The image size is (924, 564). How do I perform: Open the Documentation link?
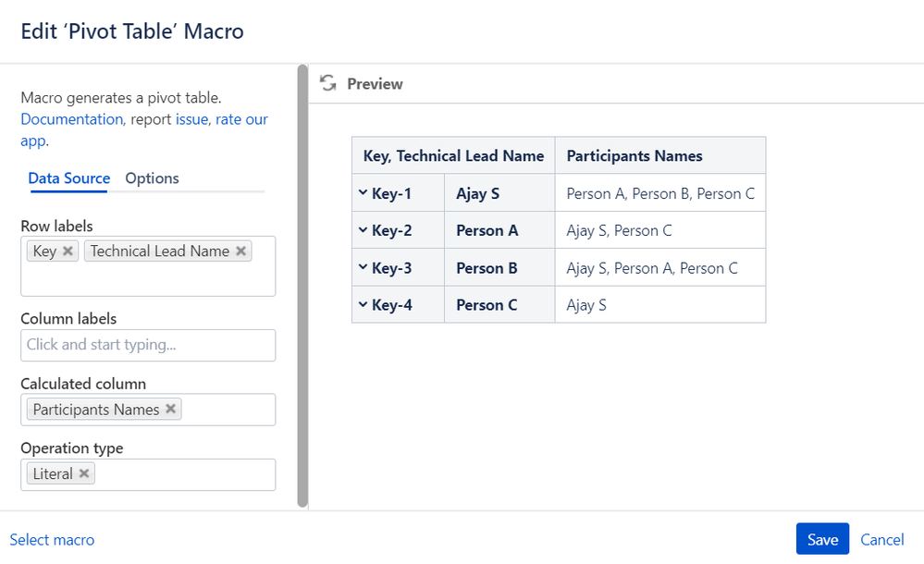point(71,119)
